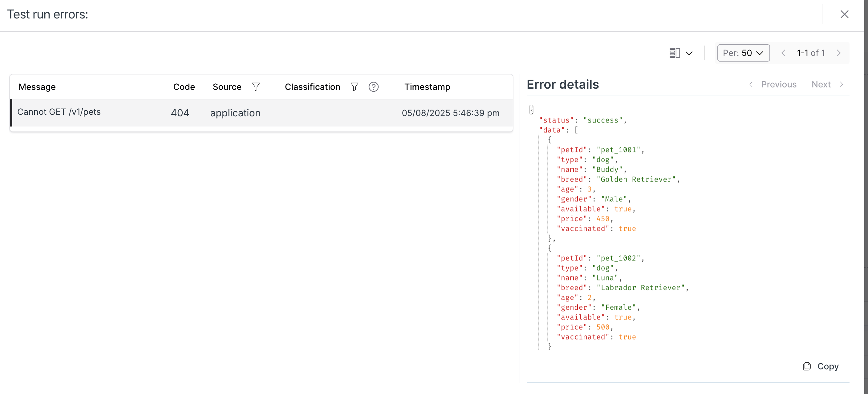Select the Cannot GET /v1/pets error row
Image resolution: width=868 pixels, height=394 pixels.
262,113
